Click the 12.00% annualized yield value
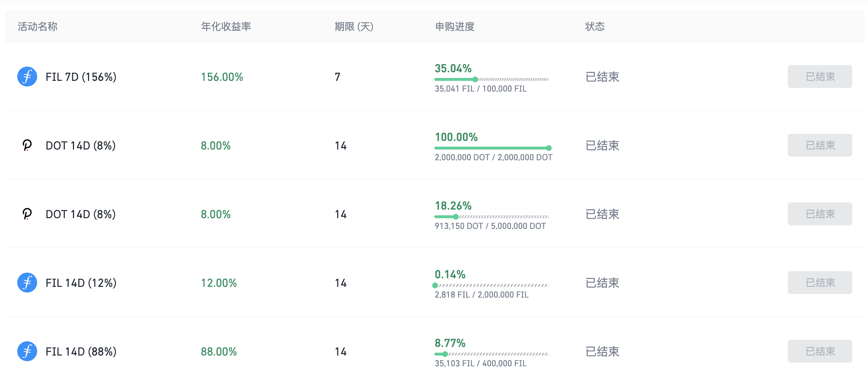Image resolution: width=868 pixels, height=382 pixels. point(219,283)
